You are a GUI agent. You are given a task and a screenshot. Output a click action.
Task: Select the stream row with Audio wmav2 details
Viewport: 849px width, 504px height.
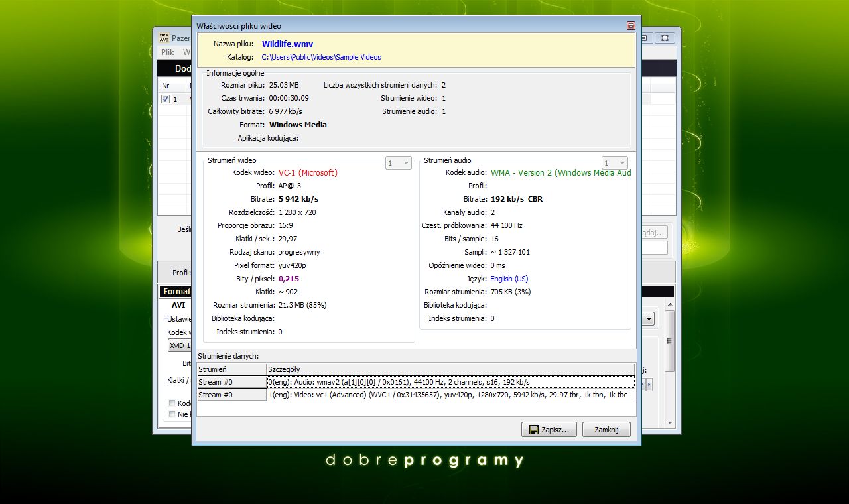pyautogui.click(x=416, y=382)
